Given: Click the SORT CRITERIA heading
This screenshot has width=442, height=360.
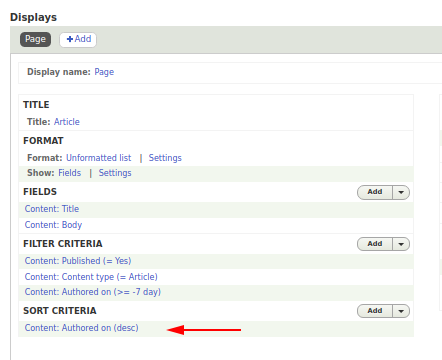Looking at the screenshot, I should point(60,311).
